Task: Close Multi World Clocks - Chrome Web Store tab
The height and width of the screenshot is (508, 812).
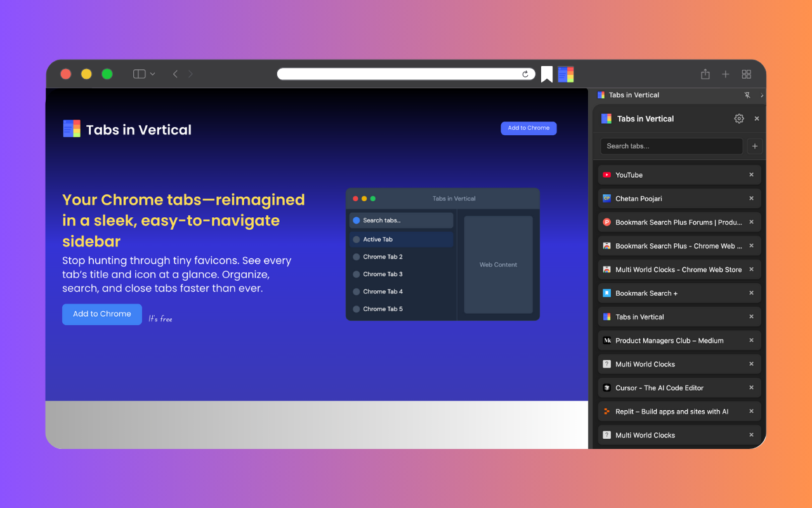Action: [x=752, y=269]
